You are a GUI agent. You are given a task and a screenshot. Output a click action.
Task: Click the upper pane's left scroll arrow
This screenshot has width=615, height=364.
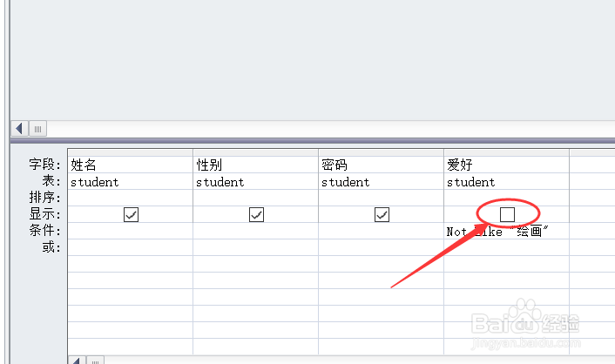tap(19, 129)
